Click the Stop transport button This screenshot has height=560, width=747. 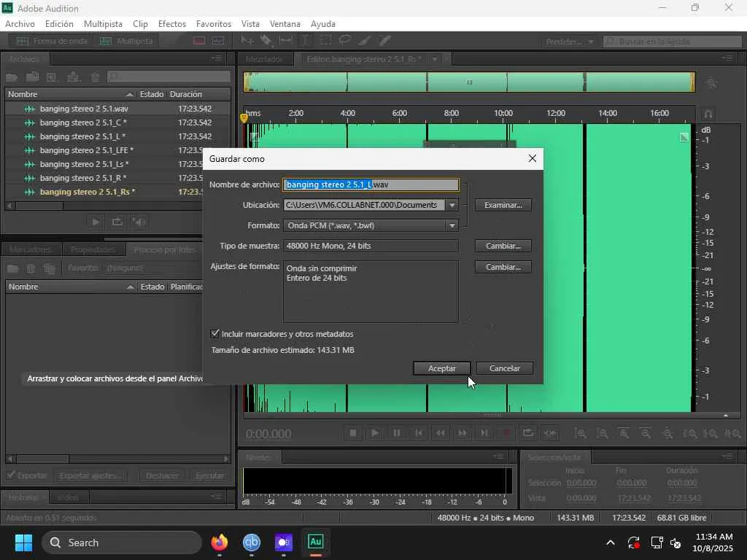click(x=353, y=433)
